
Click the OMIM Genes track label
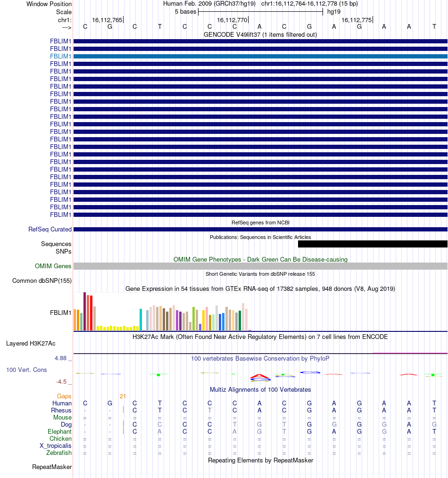(x=53, y=266)
